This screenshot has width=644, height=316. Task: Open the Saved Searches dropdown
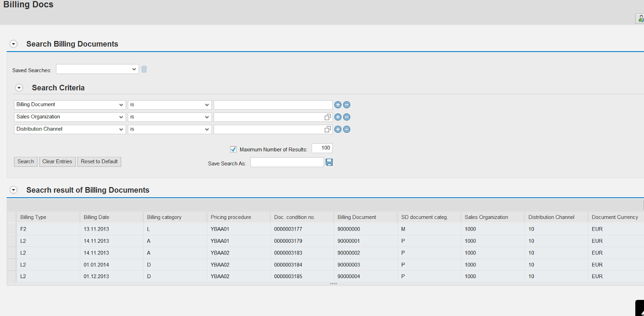134,69
